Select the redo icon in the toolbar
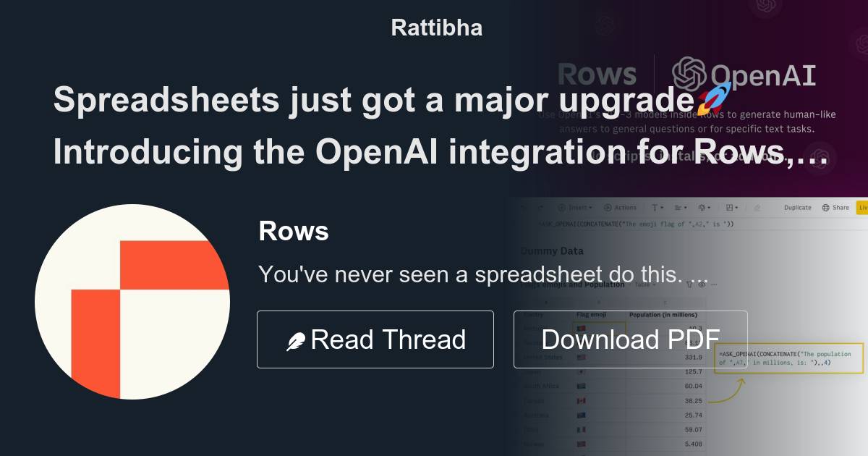This screenshot has height=456, width=868. [540, 207]
